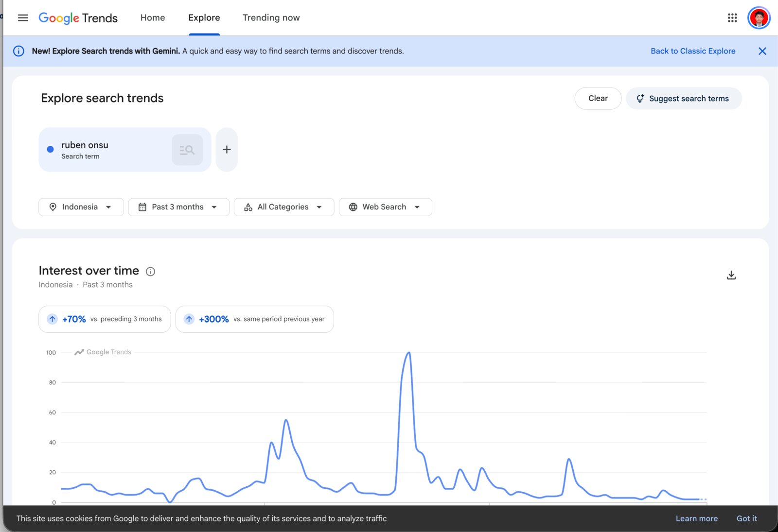Click the info icon next to Interest over time
778x532 pixels.
(x=151, y=272)
